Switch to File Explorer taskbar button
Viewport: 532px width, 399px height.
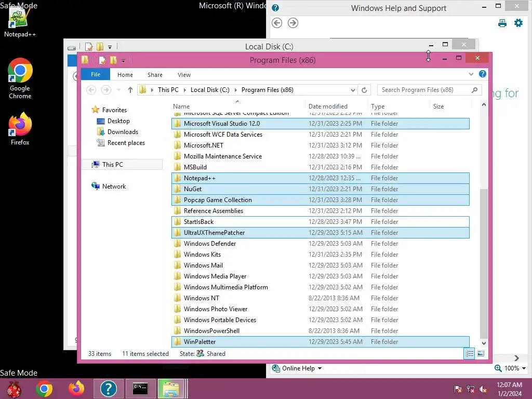(171, 389)
